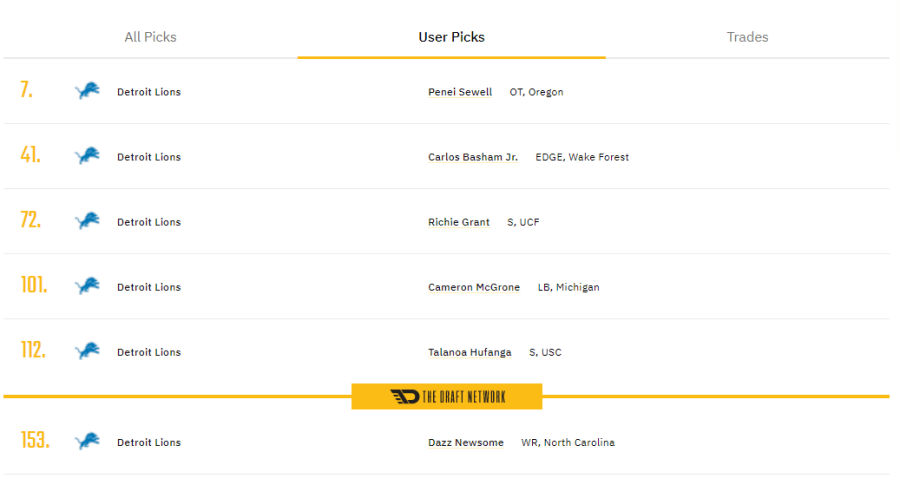Image resolution: width=900 pixels, height=498 pixels.
Task: Switch to the All Picks tab
Action: (150, 37)
